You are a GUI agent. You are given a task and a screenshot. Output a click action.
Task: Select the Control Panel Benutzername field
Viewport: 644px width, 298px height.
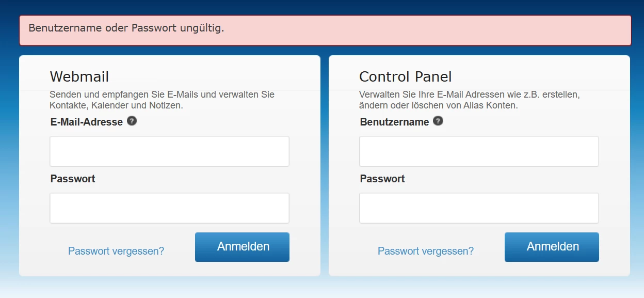[479, 151]
